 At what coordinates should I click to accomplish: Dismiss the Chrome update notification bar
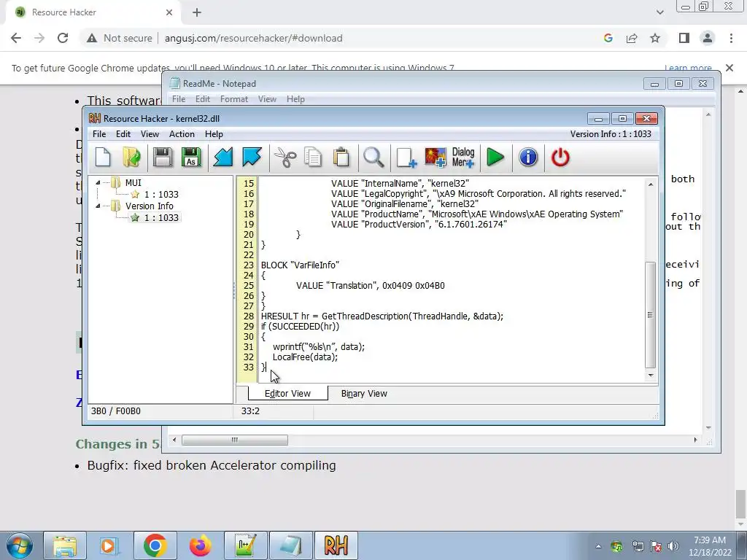click(729, 68)
